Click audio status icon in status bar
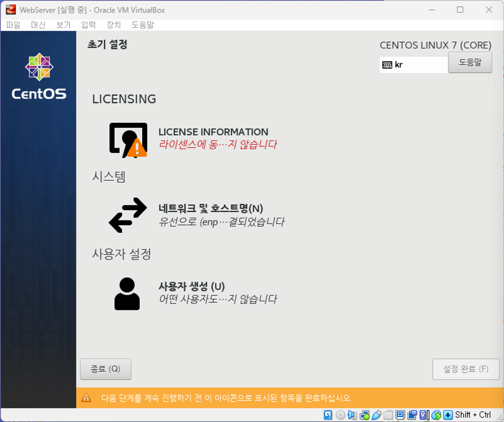This screenshot has width=504, height=422. (x=352, y=415)
